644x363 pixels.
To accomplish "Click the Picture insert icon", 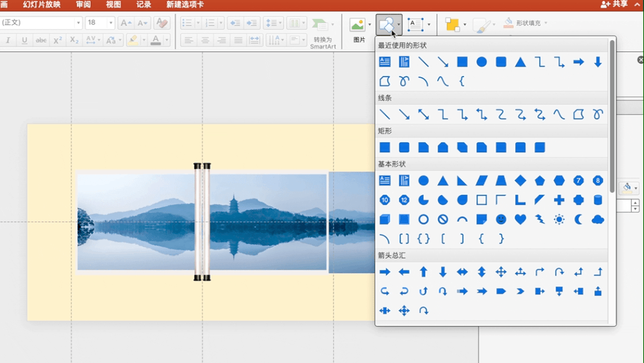I will pos(358,25).
